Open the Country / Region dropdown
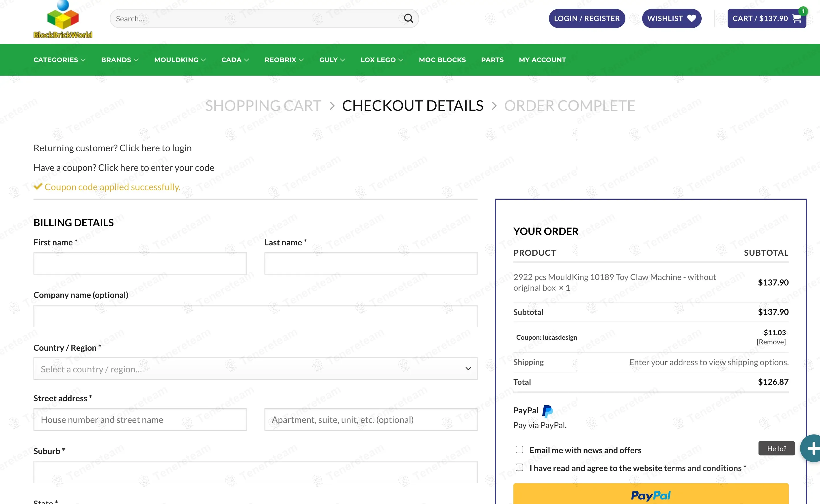This screenshot has width=820, height=504. [x=255, y=369]
